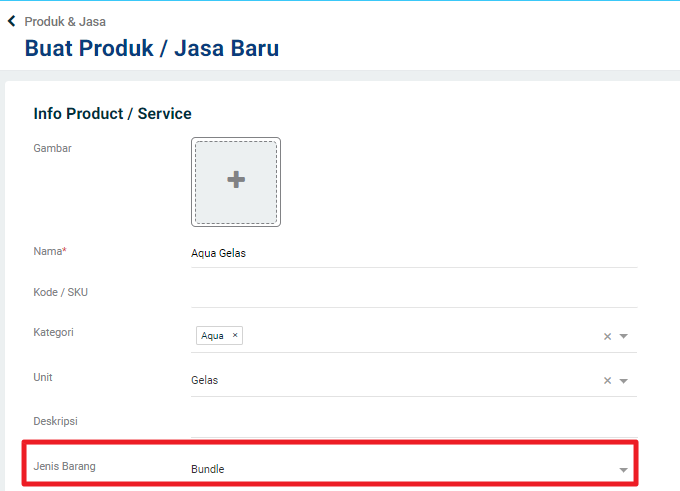This screenshot has width=680, height=491.
Task: Click the back chevron beside Produk & Jasa
Action: [12, 21]
